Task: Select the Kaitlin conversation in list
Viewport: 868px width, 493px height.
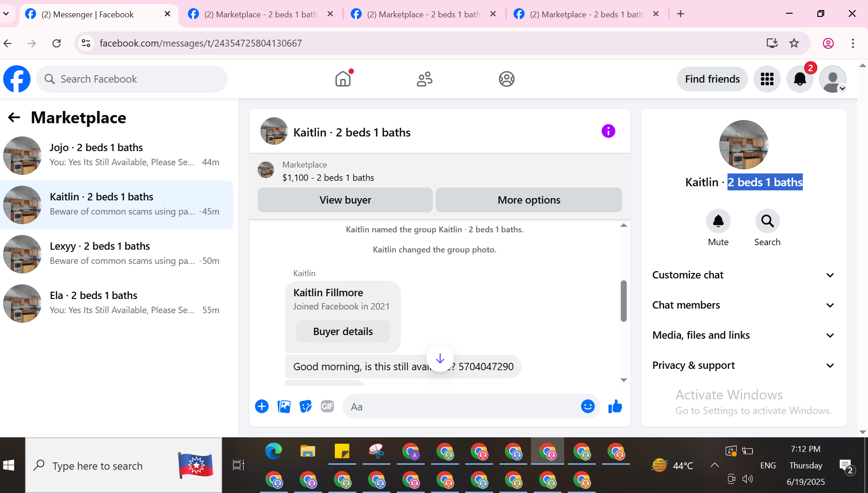Action: pos(117,205)
